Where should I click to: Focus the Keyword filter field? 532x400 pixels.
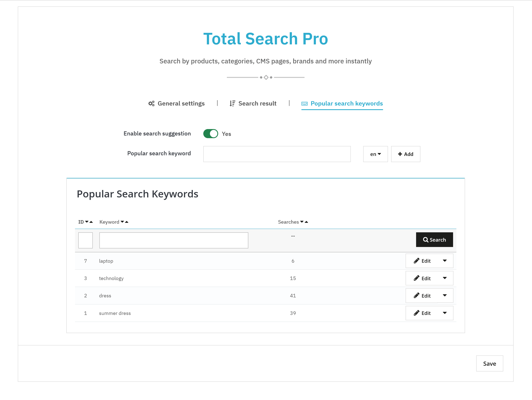[174, 240]
